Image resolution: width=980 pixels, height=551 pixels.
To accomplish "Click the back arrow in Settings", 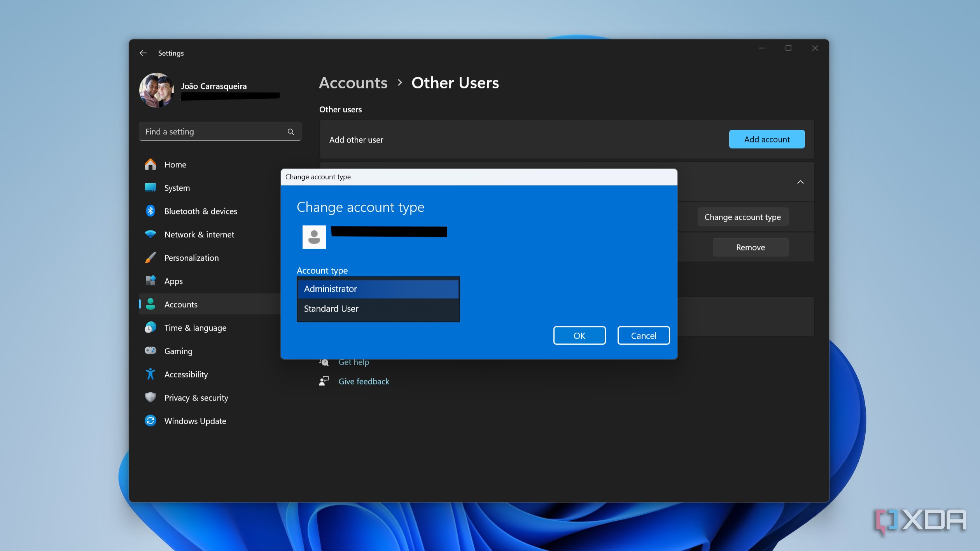I will coord(143,53).
